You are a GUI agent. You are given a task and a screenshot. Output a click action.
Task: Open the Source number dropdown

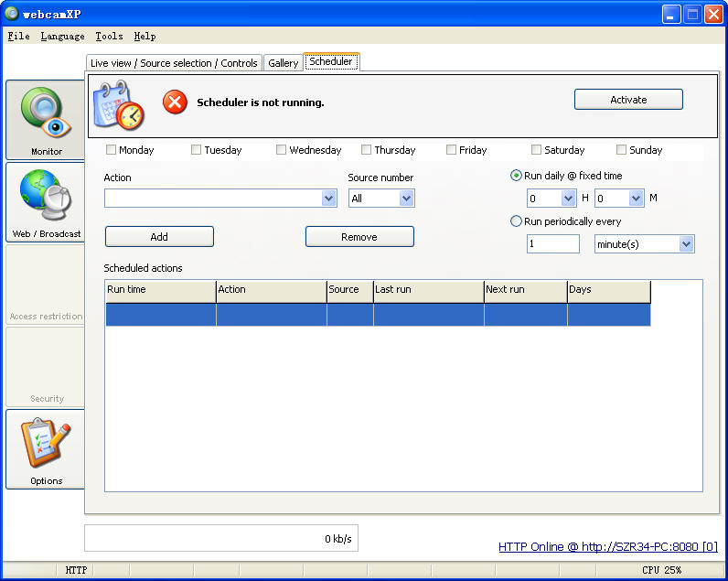coord(406,199)
